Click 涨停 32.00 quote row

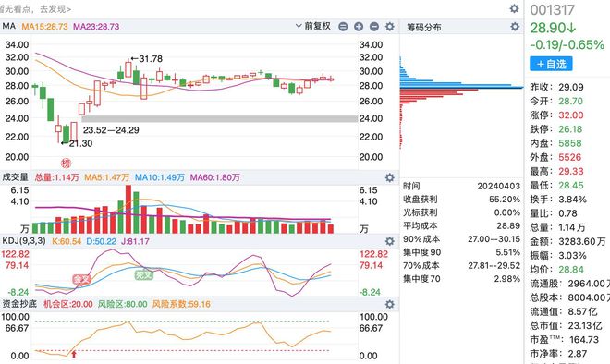click(x=556, y=115)
